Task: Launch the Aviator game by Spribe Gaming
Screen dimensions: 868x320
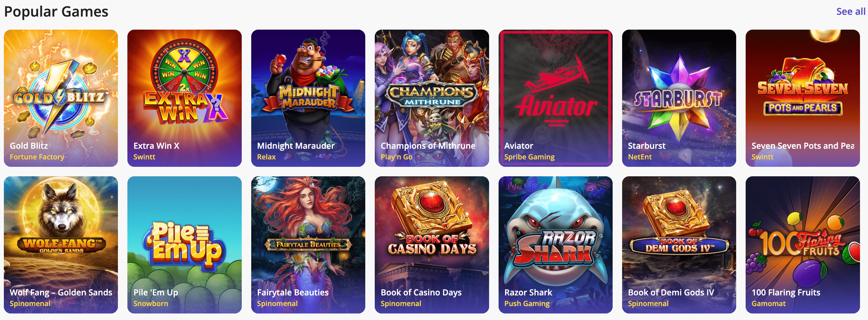Action: [555, 98]
